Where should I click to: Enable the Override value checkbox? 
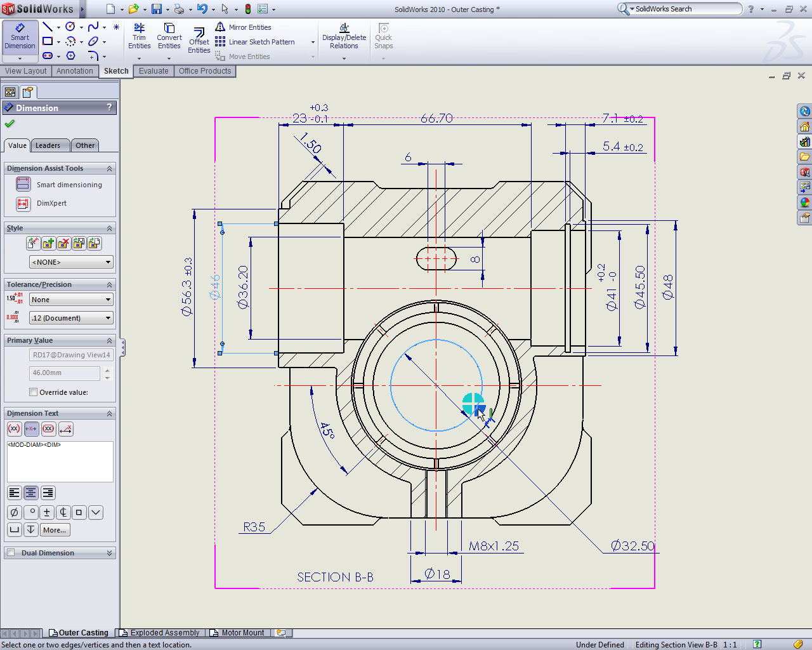pyautogui.click(x=32, y=392)
